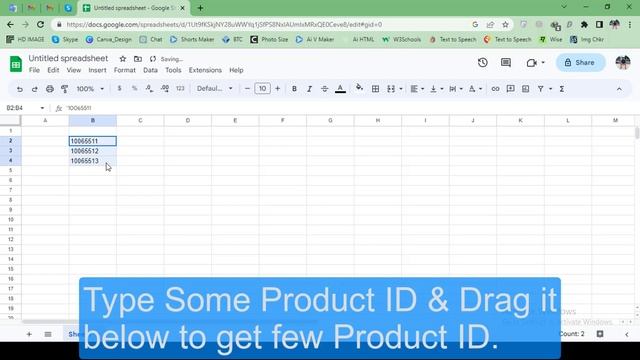Open horizontal align options
Image resolution: width=640 pixels, height=360 pixels.
(x=417, y=89)
